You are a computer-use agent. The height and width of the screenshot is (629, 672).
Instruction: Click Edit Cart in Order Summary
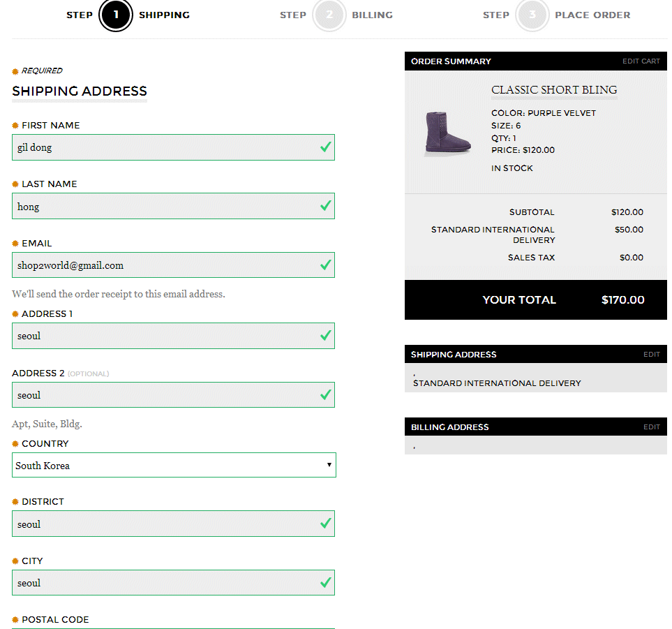coord(641,61)
